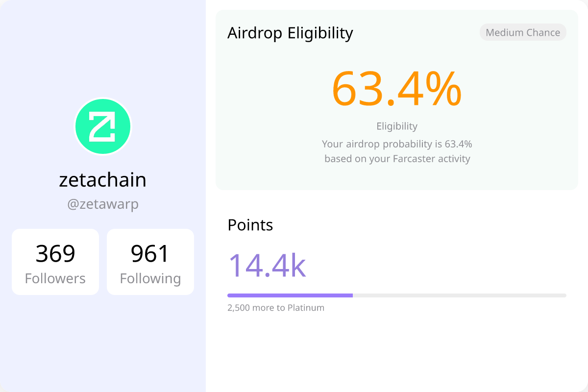Click the green ZetaChain avatar logo
The image size is (588, 392).
(x=103, y=127)
